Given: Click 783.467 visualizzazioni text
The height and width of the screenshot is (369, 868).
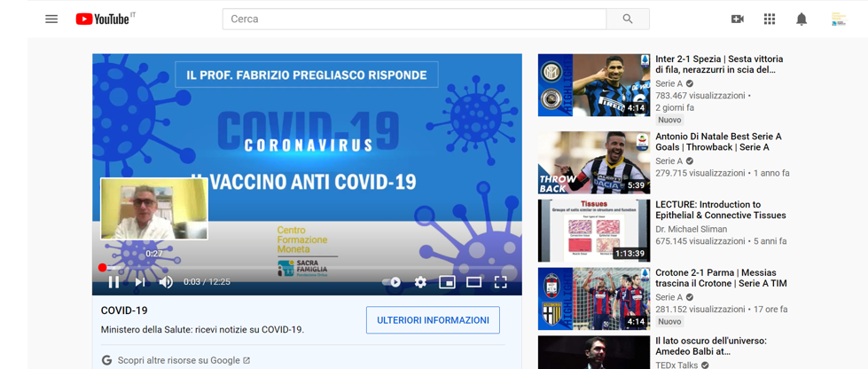Looking at the screenshot, I should pyautogui.click(x=700, y=95).
